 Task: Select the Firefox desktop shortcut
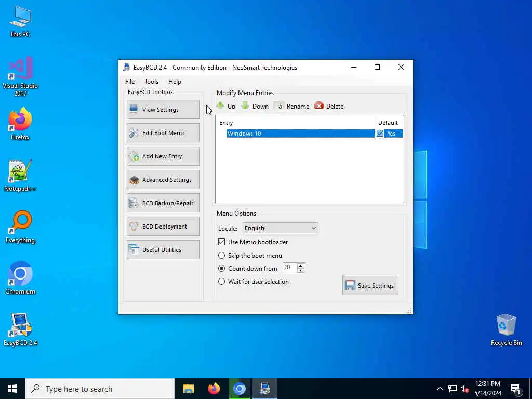20,124
